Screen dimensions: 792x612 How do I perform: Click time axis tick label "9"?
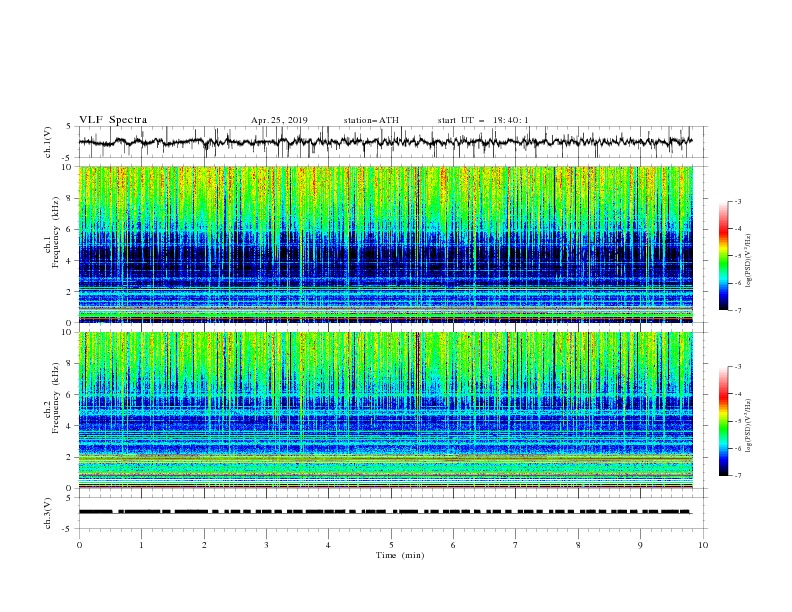pyautogui.click(x=640, y=545)
